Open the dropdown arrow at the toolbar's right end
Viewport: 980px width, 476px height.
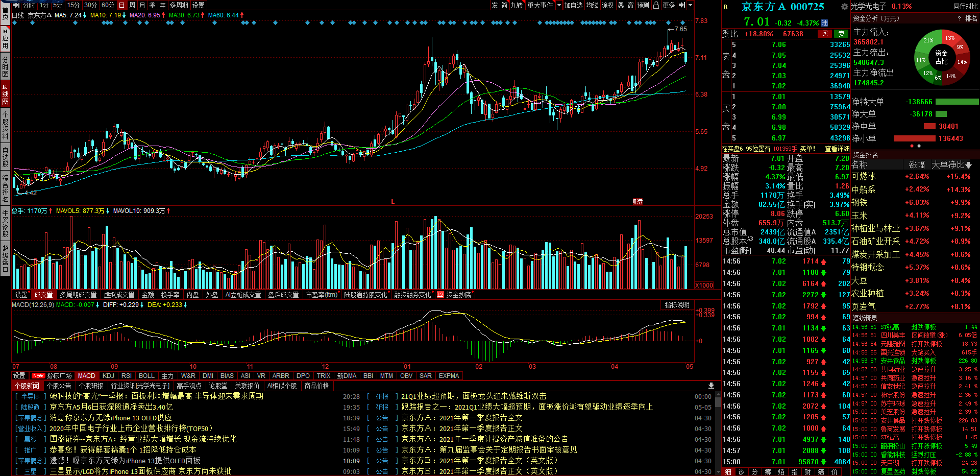(x=690, y=5)
